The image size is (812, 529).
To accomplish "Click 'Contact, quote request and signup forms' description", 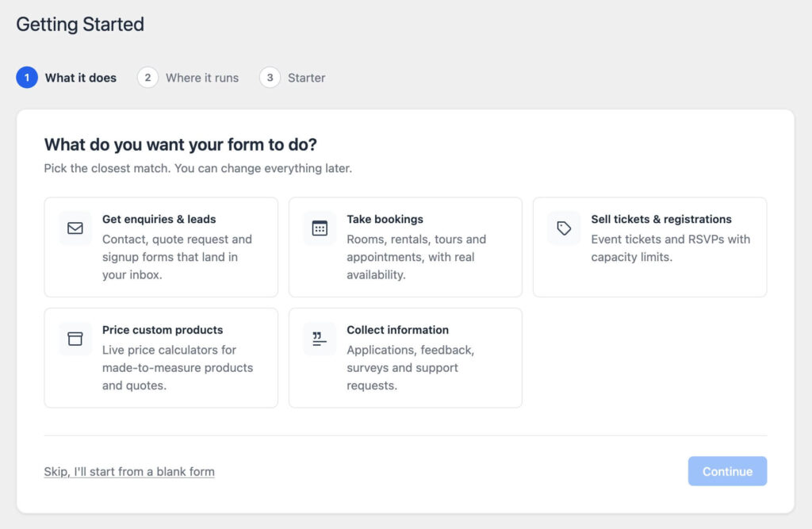I will pos(177,257).
